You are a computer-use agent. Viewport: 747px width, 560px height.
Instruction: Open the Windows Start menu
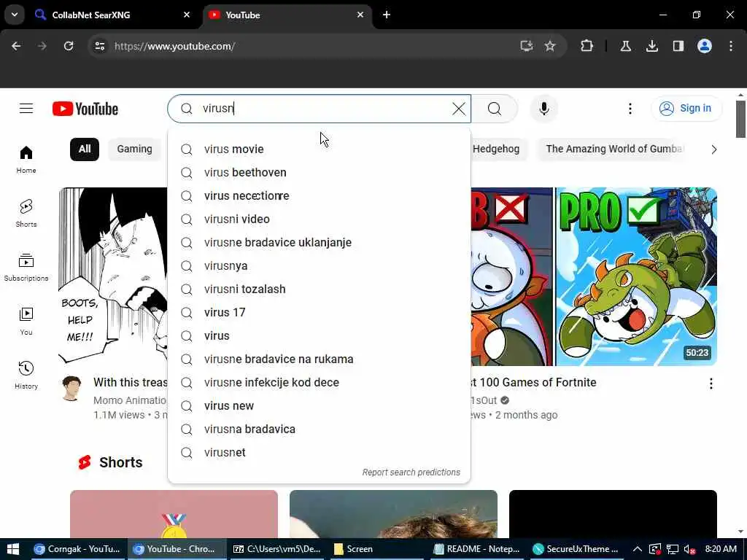click(13, 549)
